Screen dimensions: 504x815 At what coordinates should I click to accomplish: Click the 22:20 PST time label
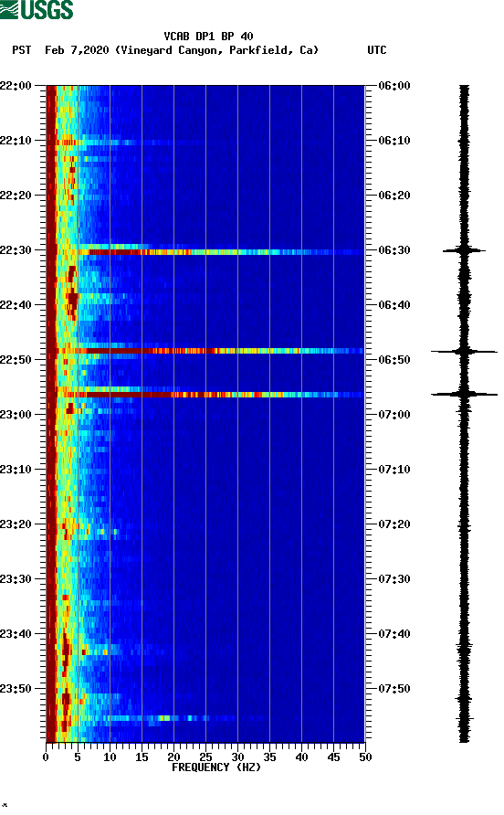tap(16, 196)
